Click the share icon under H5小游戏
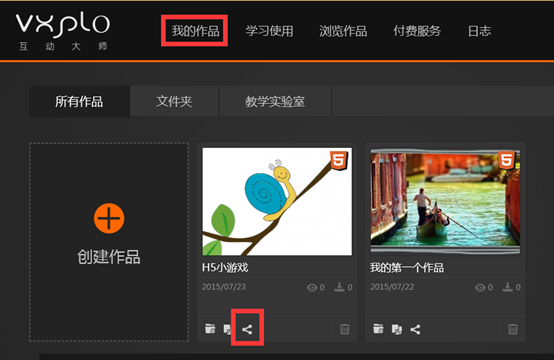Screen dimensions: 554x360 tap(247, 330)
